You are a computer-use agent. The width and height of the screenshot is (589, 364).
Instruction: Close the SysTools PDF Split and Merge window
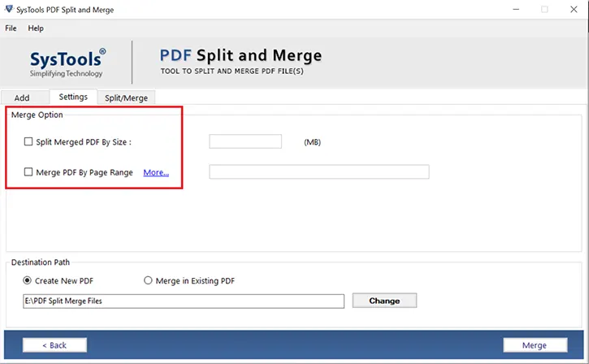click(x=574, y=9)
